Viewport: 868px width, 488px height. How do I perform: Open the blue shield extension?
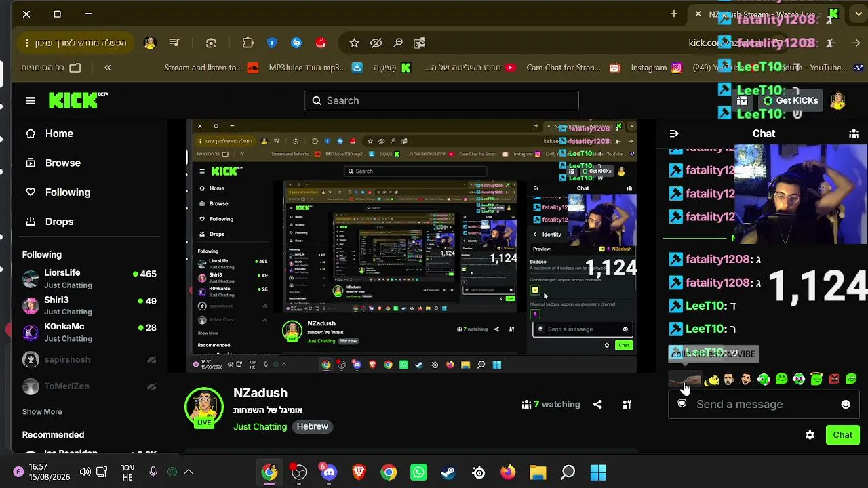[272, 43]
